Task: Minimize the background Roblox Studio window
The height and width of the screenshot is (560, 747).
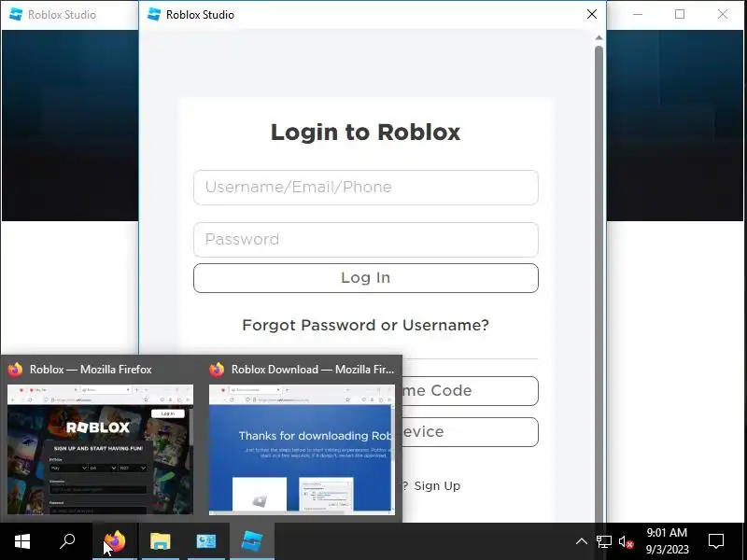Action: 638,14
